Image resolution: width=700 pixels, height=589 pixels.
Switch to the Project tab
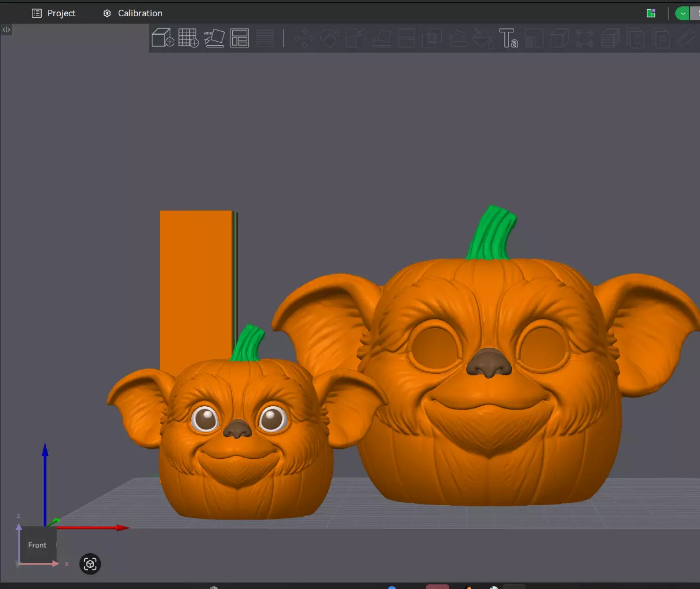point(54,13)
